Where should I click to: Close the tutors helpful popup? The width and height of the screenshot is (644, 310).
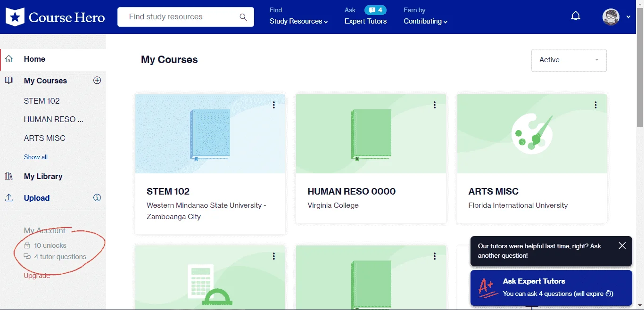pyautogui.click(x=622, y=245)
